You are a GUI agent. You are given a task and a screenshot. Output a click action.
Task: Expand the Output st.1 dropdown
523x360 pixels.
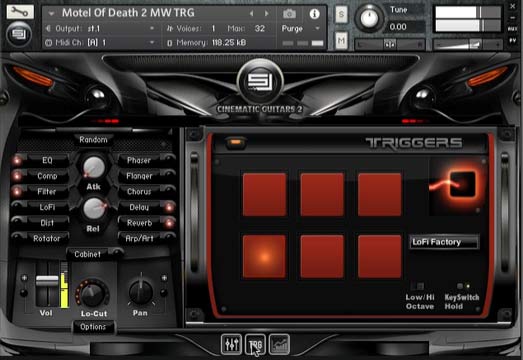[x=100, y=29]
